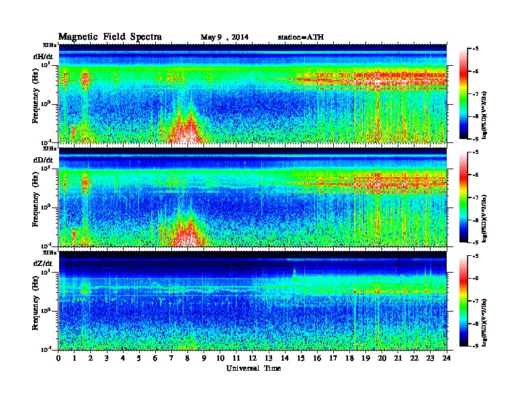The image size is (532, 411).
Task: Click the "-6" tick on dZ/dt color bar
Action: tap(476, 279)
